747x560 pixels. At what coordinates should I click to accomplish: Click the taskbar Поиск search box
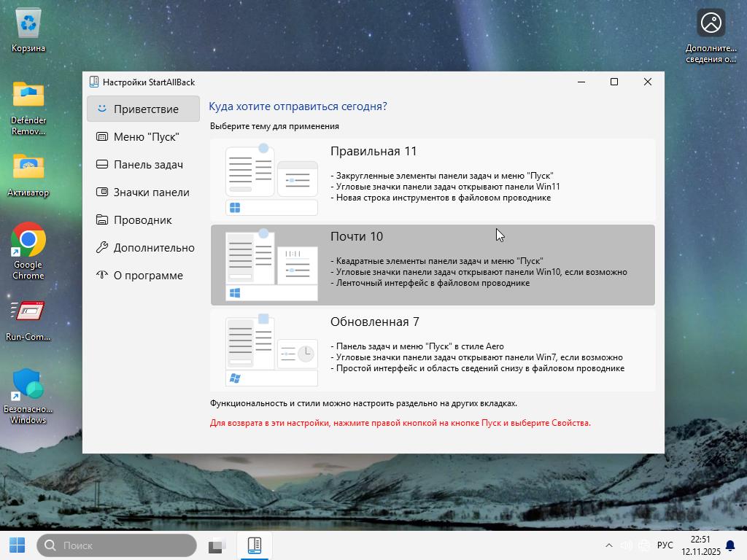[x=117, y=545]
